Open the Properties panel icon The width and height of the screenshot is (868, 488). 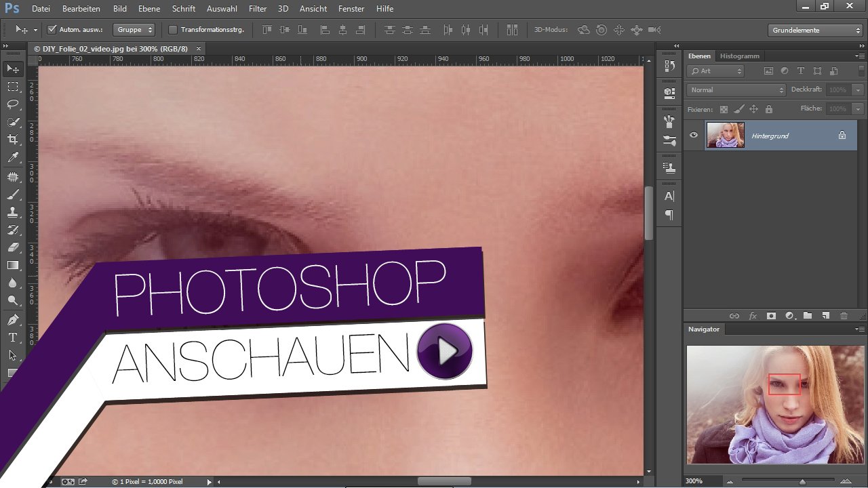coord(669,93)
